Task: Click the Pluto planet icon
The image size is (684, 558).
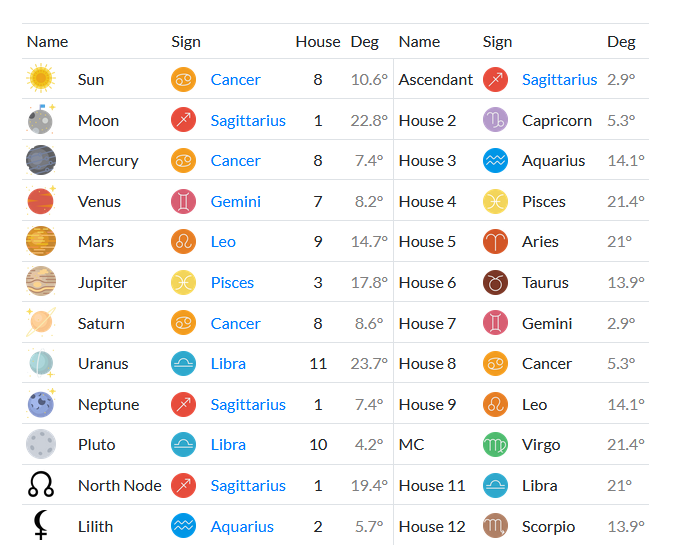Action: [41, 444]
